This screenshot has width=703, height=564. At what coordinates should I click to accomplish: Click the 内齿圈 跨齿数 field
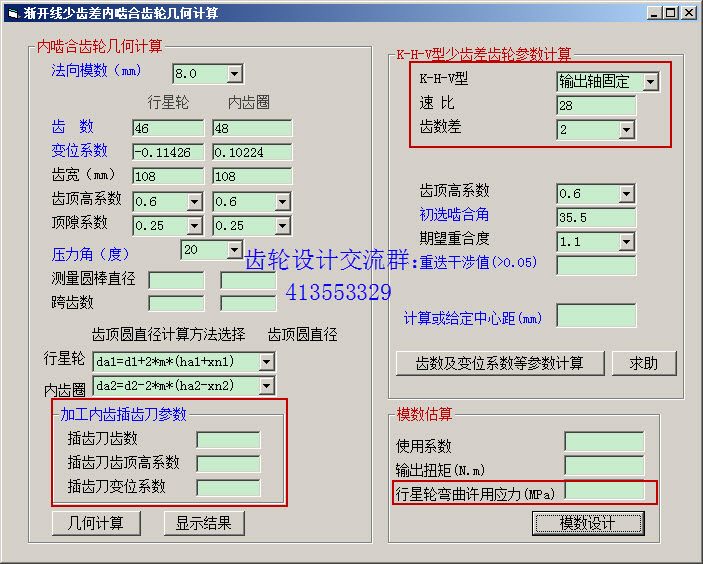pos(248,303)
